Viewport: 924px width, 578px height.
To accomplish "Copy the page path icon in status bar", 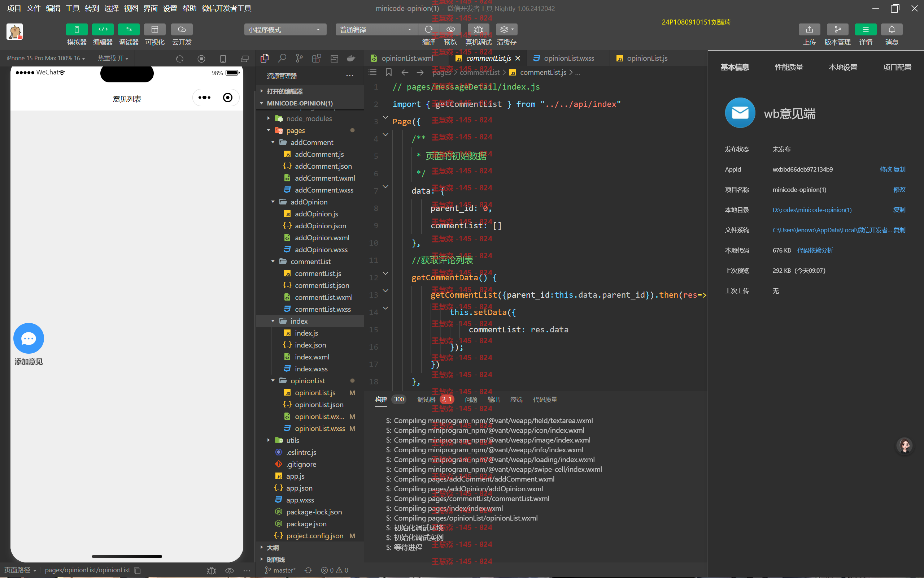I will click(138, 570).
